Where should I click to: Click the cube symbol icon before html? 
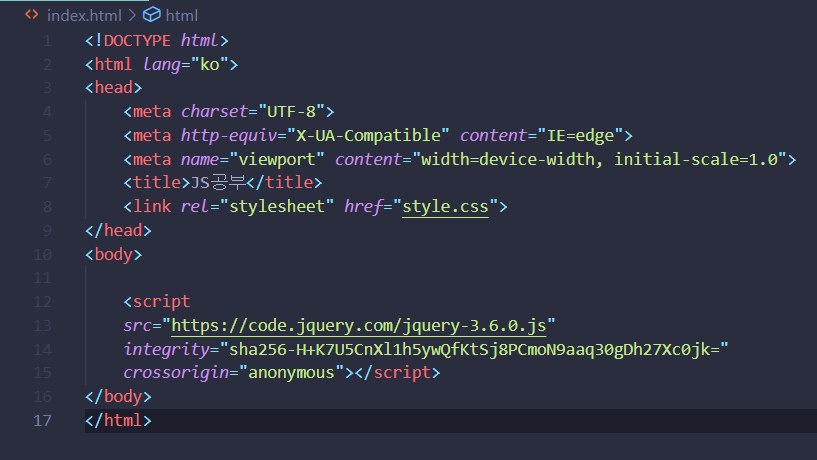(x=152, y=15)
